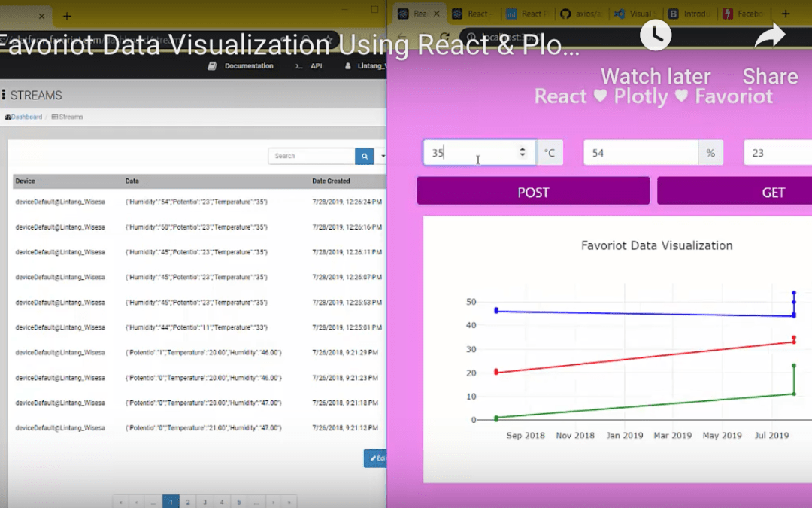Click the Share arrow icon
The image size is (812, 508).
pos(769,35)
